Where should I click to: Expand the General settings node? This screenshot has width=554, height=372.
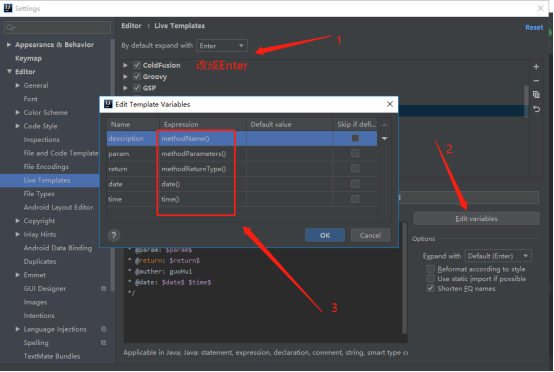click(x=18, y=85)
